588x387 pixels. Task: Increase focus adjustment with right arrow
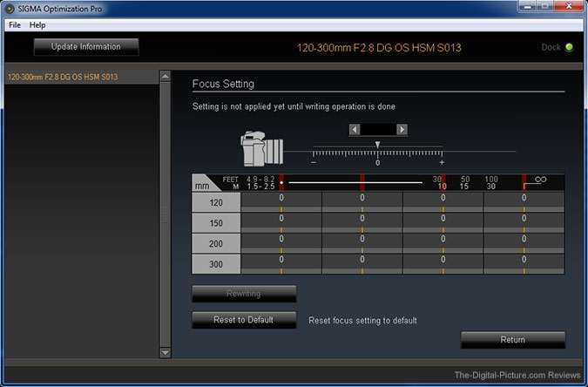(402, 130)
